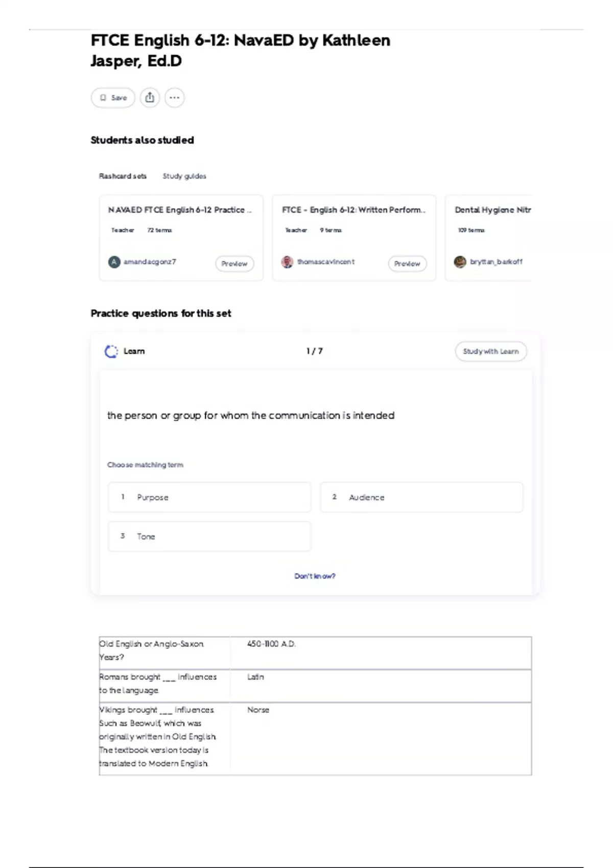Screen dimensions: 613x868
Task: Preview the amandacgonz7 flashcard set
Action: [234, 263]
